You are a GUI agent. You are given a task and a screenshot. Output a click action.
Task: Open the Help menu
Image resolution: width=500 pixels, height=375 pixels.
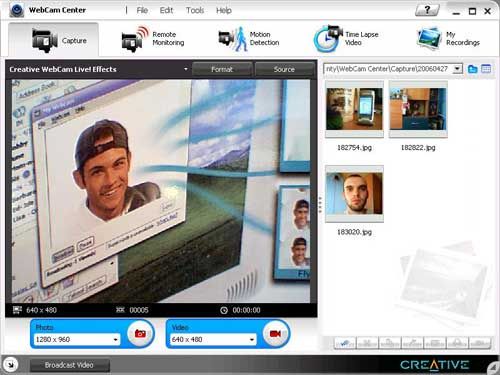(224, 10)
